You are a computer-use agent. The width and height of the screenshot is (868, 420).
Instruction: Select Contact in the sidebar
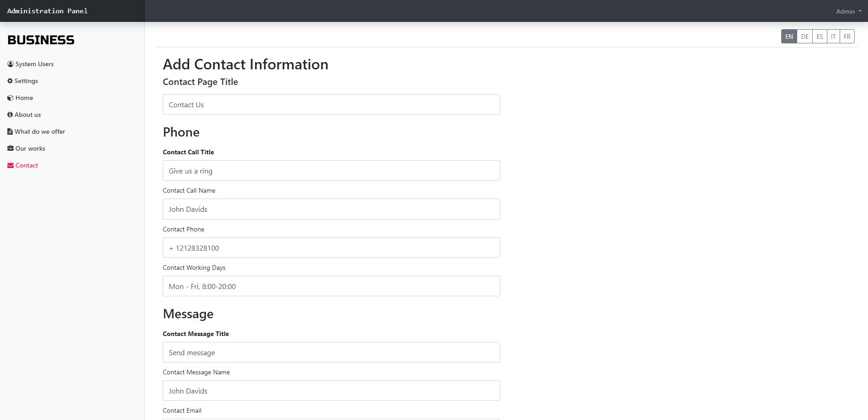[x=22, y=165]
